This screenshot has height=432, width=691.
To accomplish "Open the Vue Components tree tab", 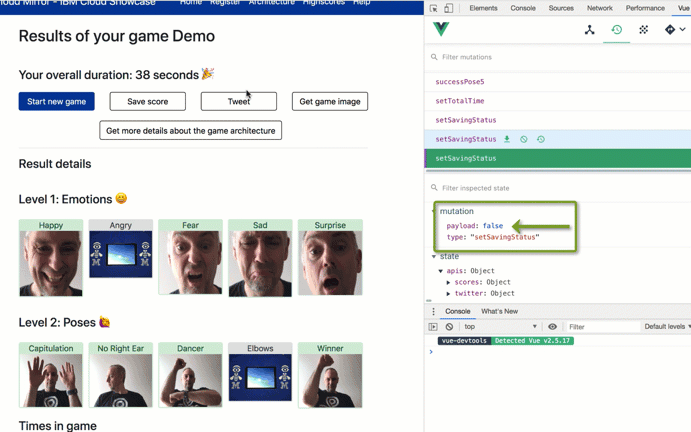I will point(589,30).
